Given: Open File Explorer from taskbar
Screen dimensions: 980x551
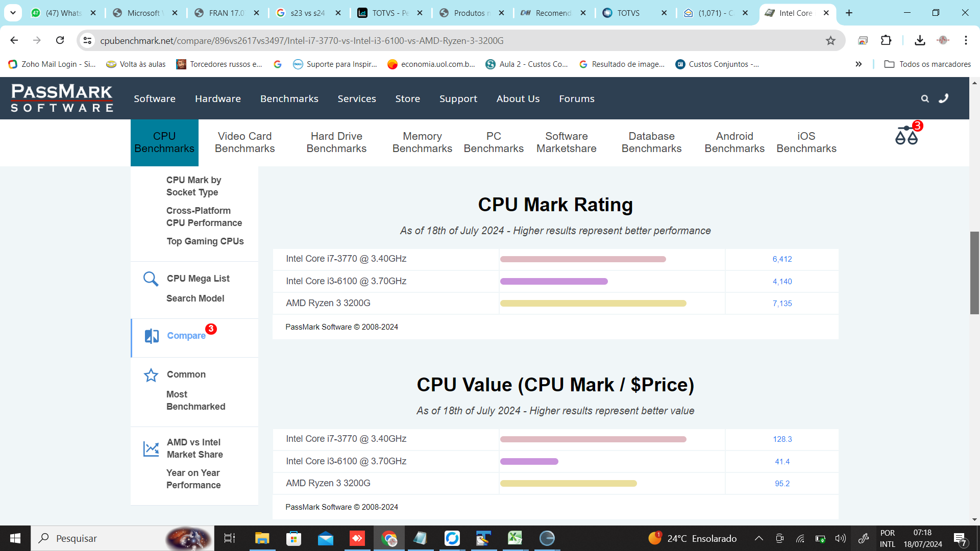Looking at the screenshot, I should (262, 538).
